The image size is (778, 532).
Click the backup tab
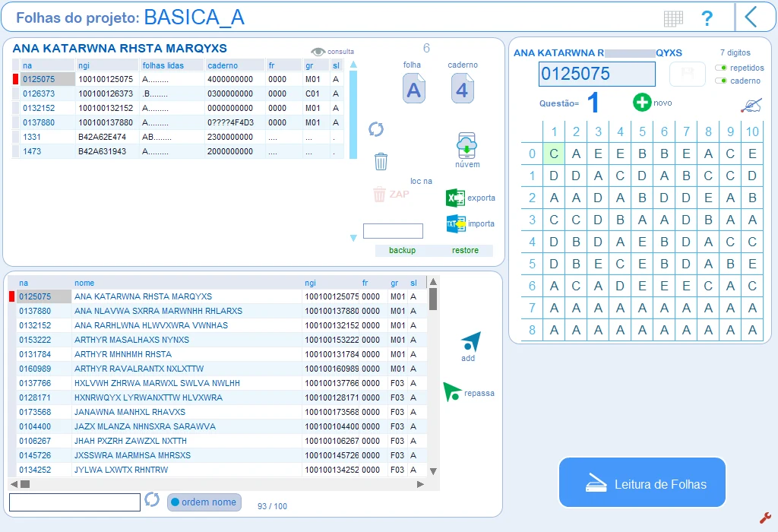click(402, 250)
